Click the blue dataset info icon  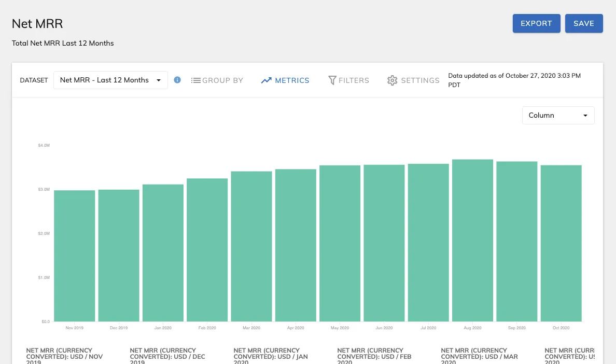coord(177,80)
